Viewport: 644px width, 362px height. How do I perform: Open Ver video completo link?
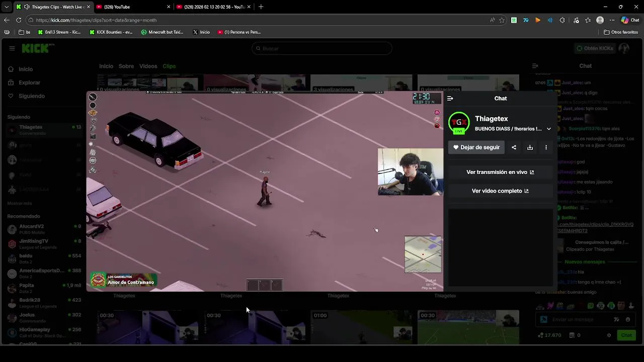(x=500, y=191)
